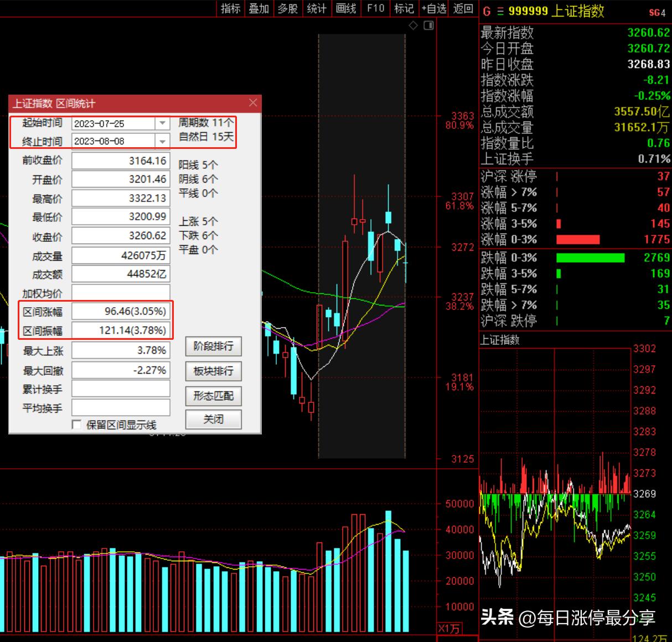Screen dimensions: 672x642
Task: Click the SG4 indicator in the header
Action: coord(657,12)
